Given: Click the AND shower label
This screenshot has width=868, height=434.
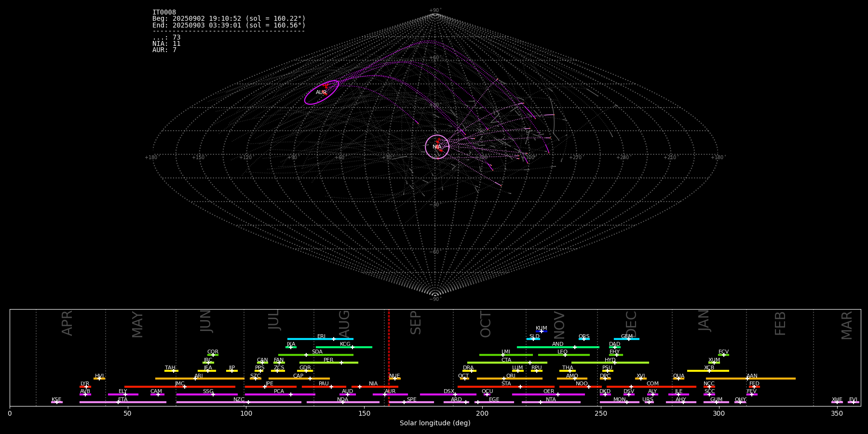Looking at the screenshot, I should coord(557,344).
